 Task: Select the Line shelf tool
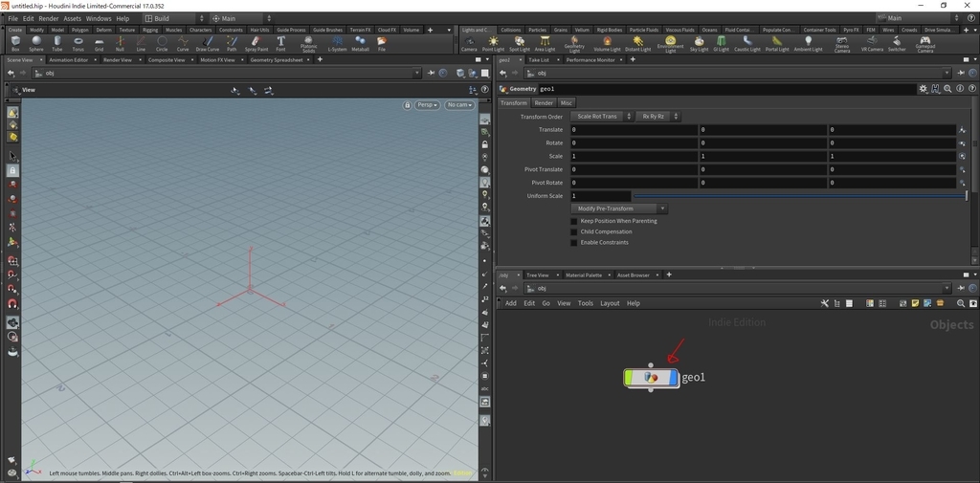click(142, 43)
